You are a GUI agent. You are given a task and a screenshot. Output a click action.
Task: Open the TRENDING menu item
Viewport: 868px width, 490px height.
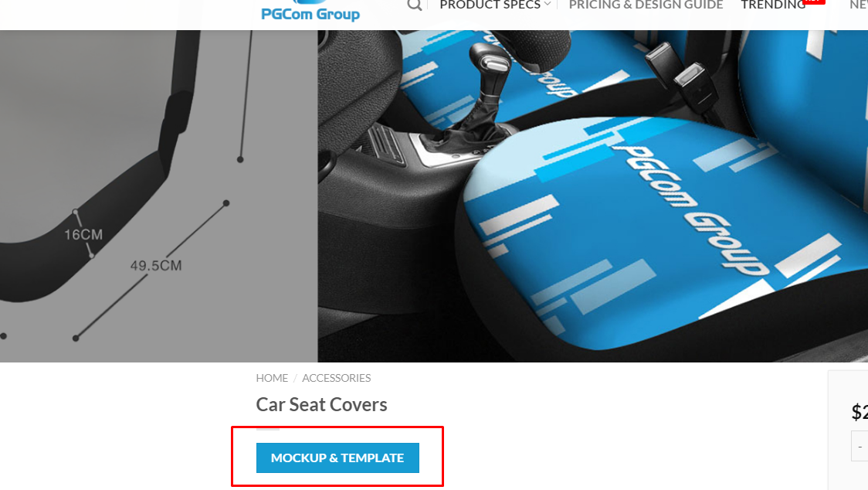pos(773,5)
